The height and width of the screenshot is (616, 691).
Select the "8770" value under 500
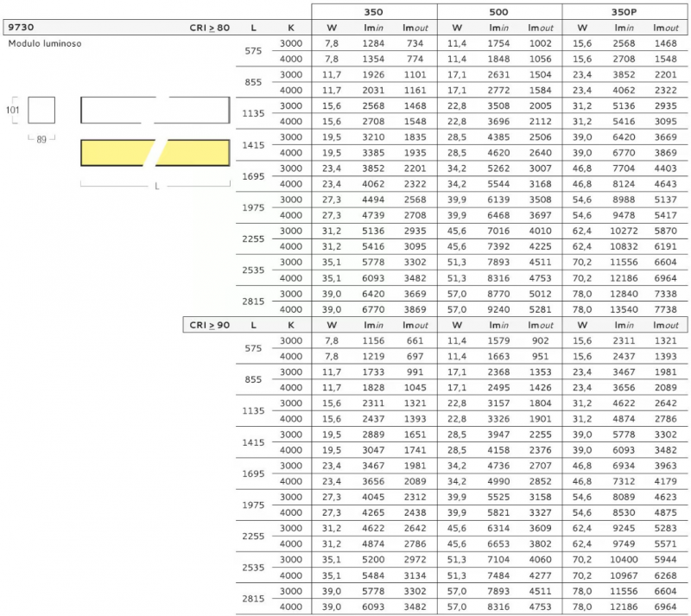[x=498, y=294]
